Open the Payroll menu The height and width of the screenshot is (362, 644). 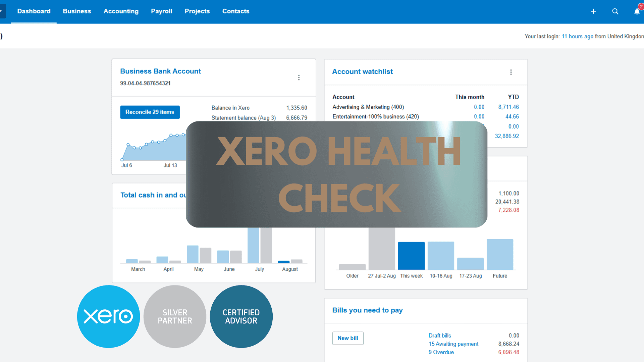tap(162, 11)
